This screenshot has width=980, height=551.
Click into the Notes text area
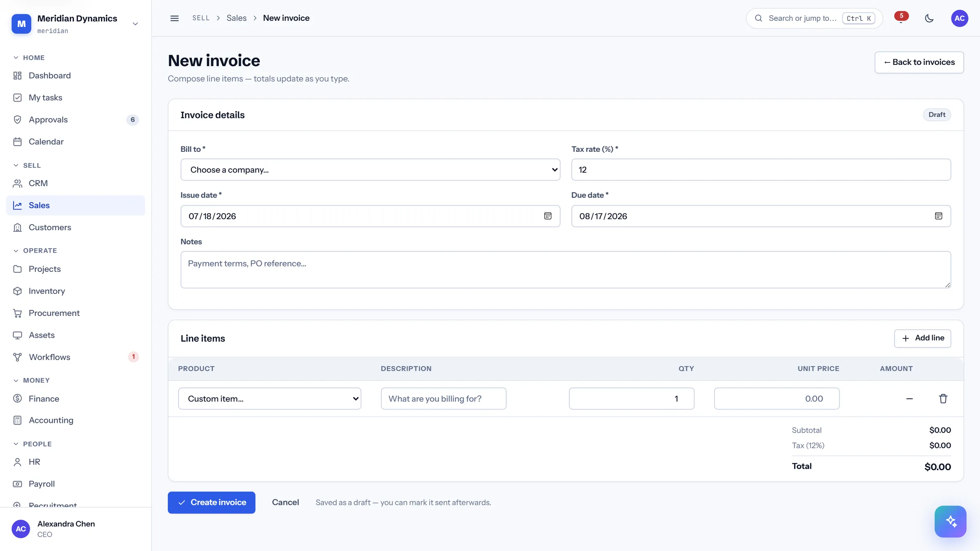566,269
